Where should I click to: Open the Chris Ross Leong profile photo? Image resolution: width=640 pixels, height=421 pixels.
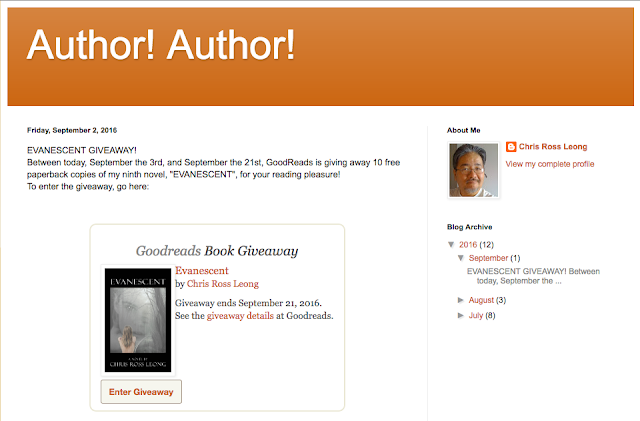(473, 170)
